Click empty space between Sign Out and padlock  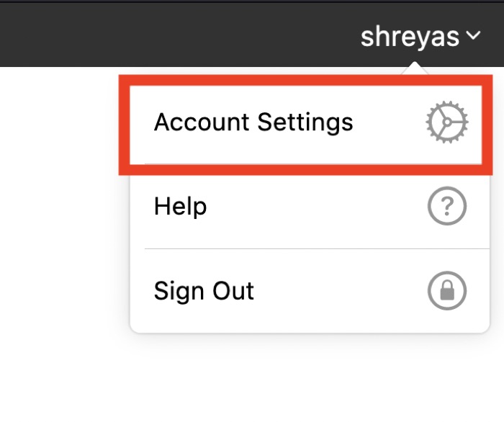pos(338,292)
